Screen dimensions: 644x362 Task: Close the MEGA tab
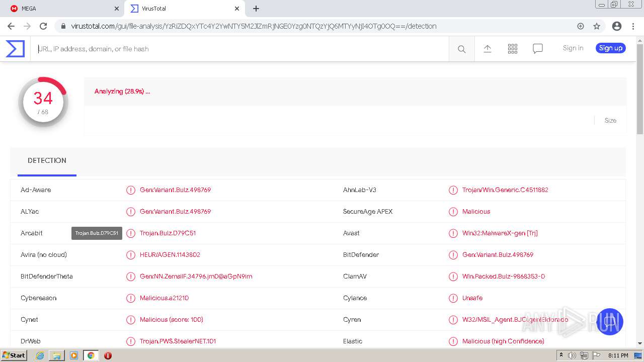pyautogui.click(x=116, y=9)
